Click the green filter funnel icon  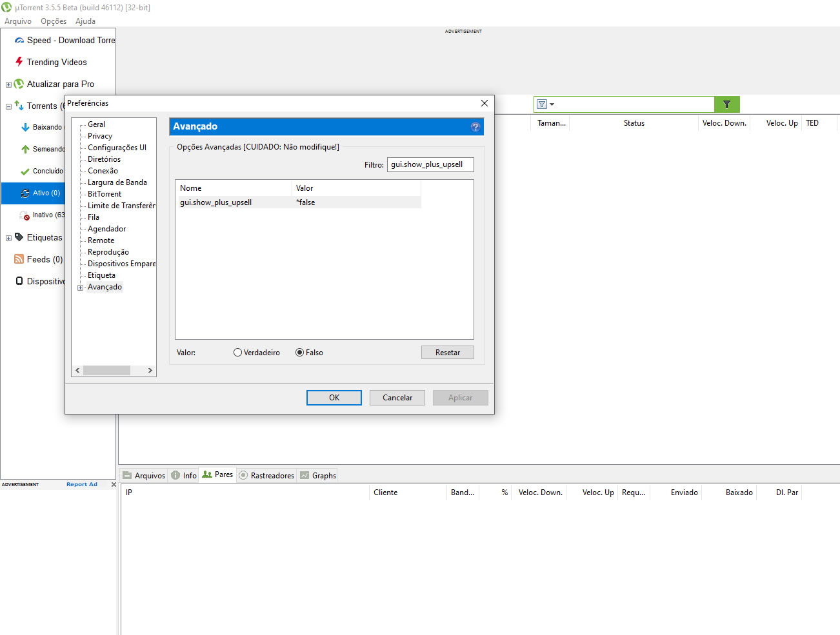pyautogui.click(x=726, y=104)
